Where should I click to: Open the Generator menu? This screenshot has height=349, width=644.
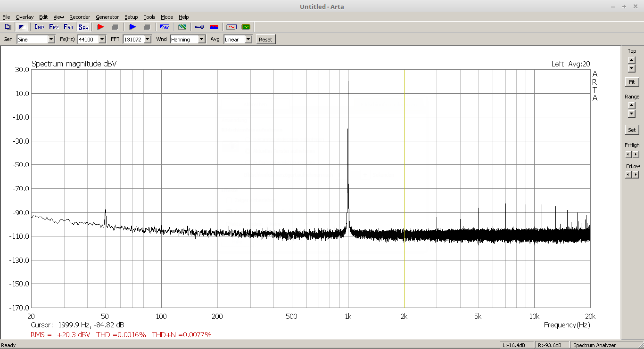[x=107, y=17]
